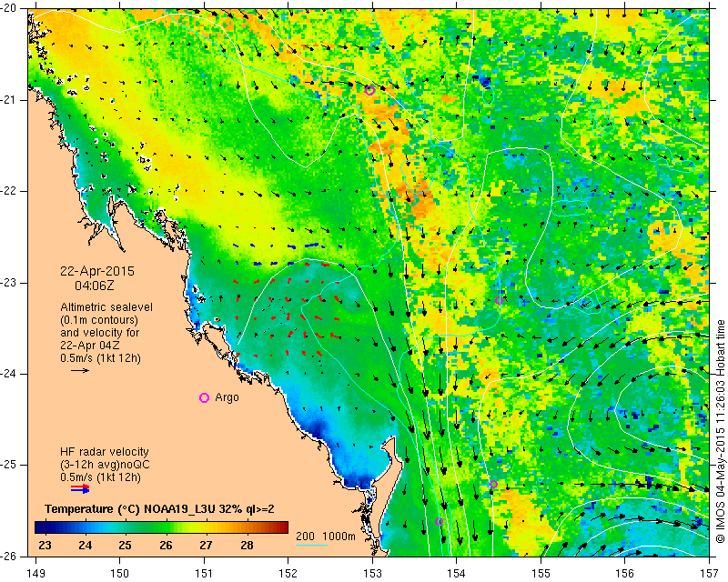This screenshot has width=728, height=582.
Task: Click the '1000m' depth contour label
Action: [339, 537]
